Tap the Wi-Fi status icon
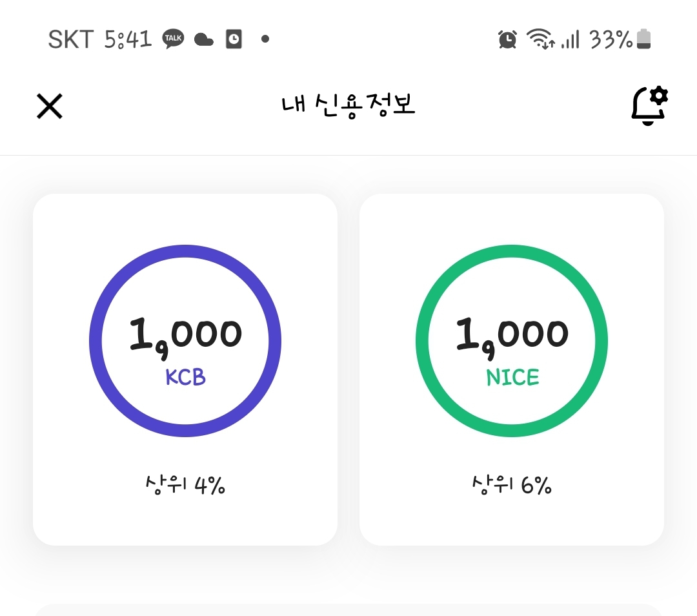Viewport: 697px width, 616px height. tap(540, 39)
